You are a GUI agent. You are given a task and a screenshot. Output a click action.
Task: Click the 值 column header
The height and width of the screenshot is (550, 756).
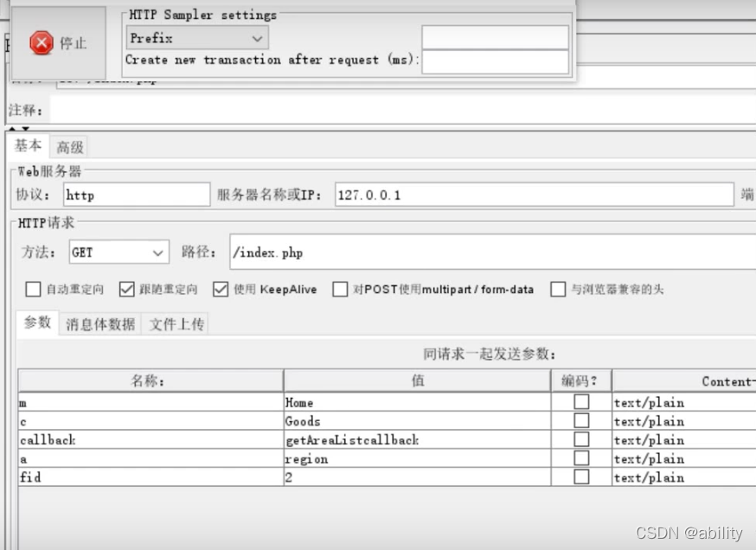pyautogui.click(x=418, y=381)
